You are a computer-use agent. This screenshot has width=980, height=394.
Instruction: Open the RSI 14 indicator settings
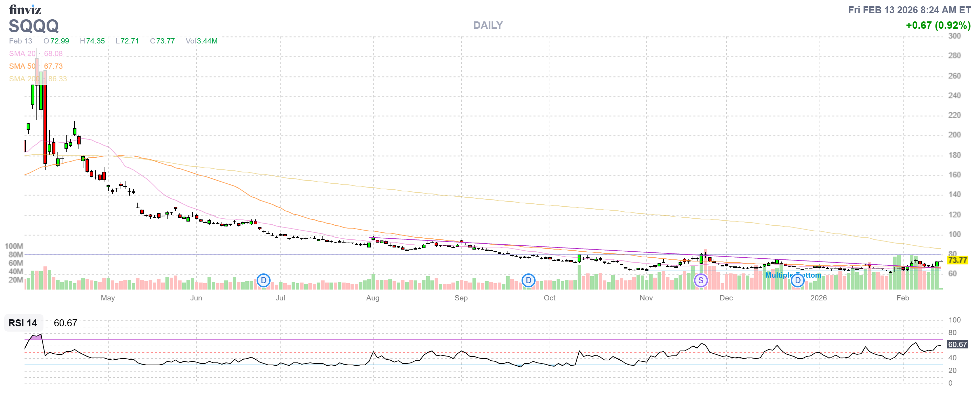[23, 323]
